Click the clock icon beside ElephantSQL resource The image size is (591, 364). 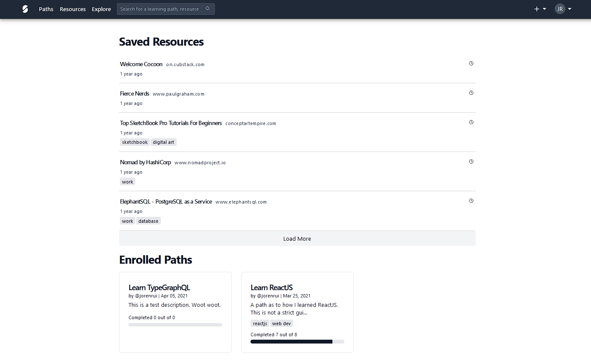(471, 201)
